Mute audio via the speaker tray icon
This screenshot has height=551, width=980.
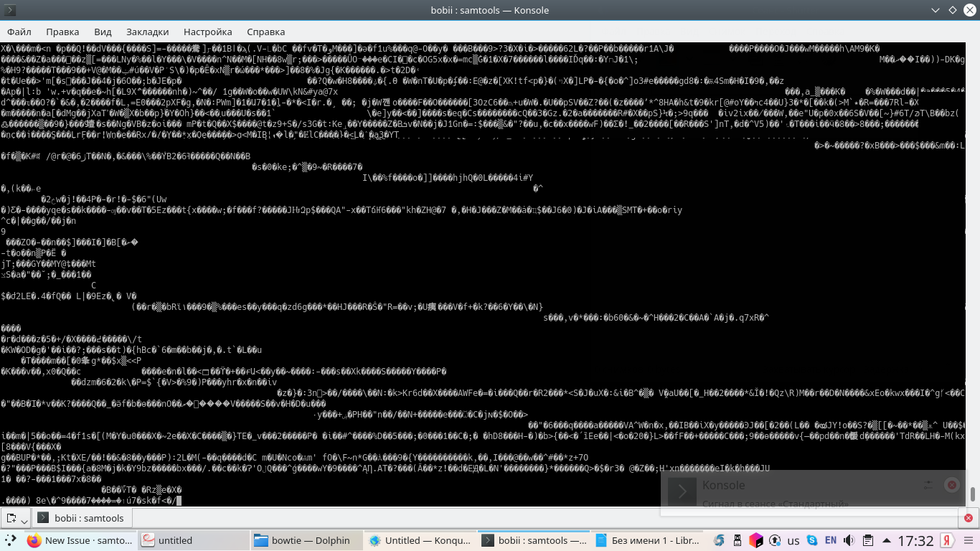tap(849, 540)
